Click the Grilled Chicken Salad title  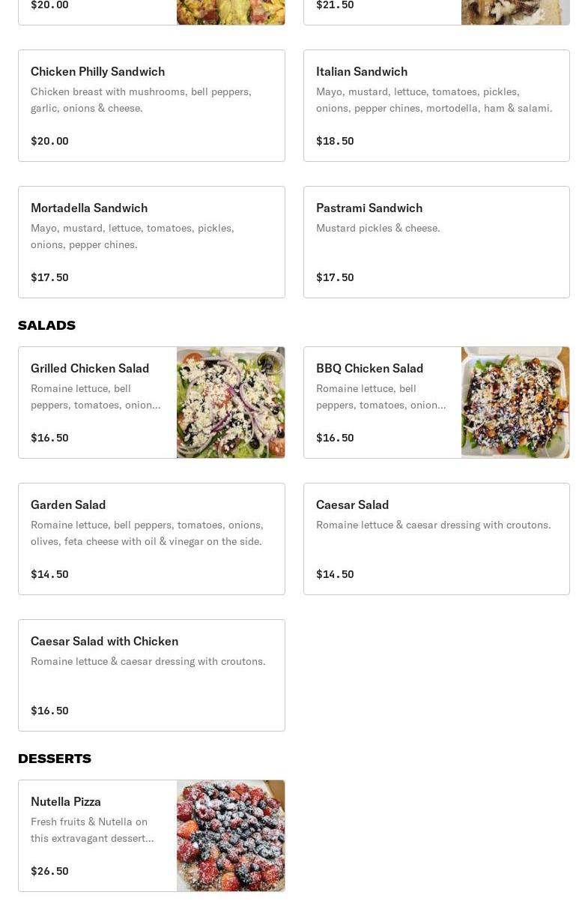[90, 368]
